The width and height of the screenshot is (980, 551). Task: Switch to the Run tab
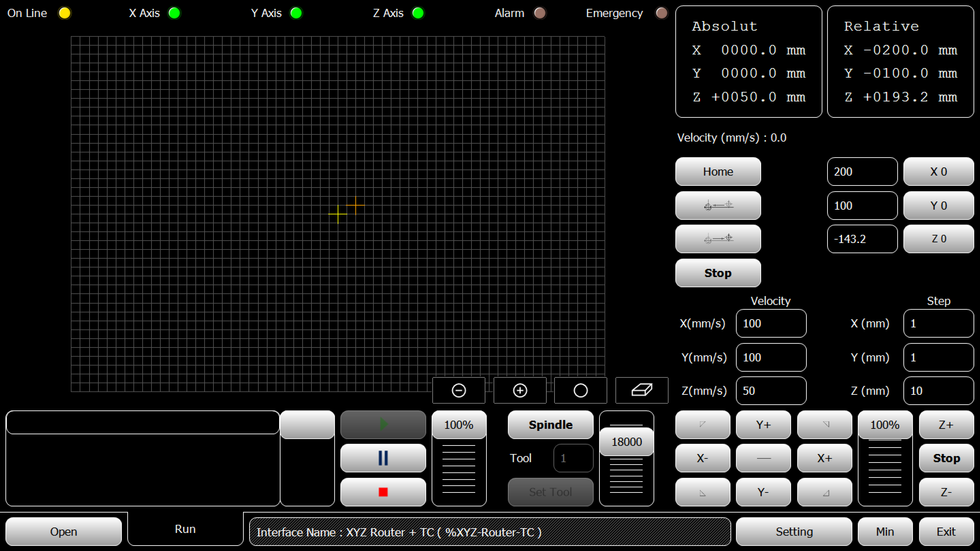click(x=185, y=529)
